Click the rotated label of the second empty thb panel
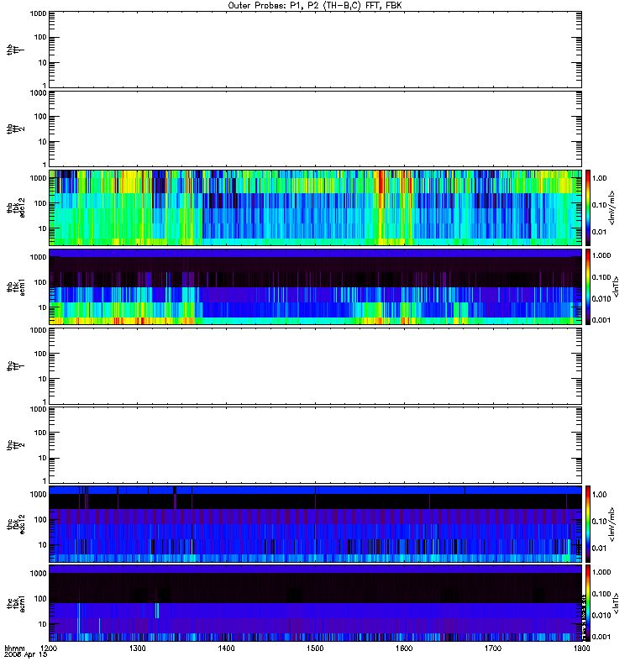The image size is (630, 672). tap(16, 129)
